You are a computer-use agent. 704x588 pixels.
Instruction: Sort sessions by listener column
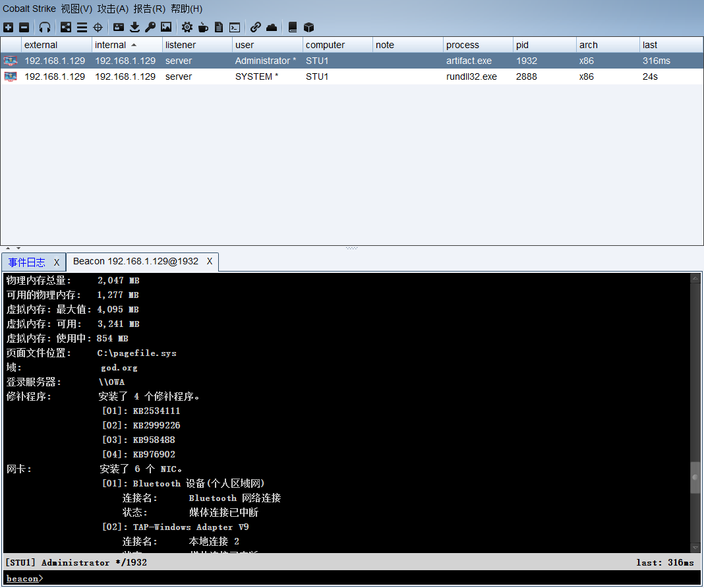[197, 45]
